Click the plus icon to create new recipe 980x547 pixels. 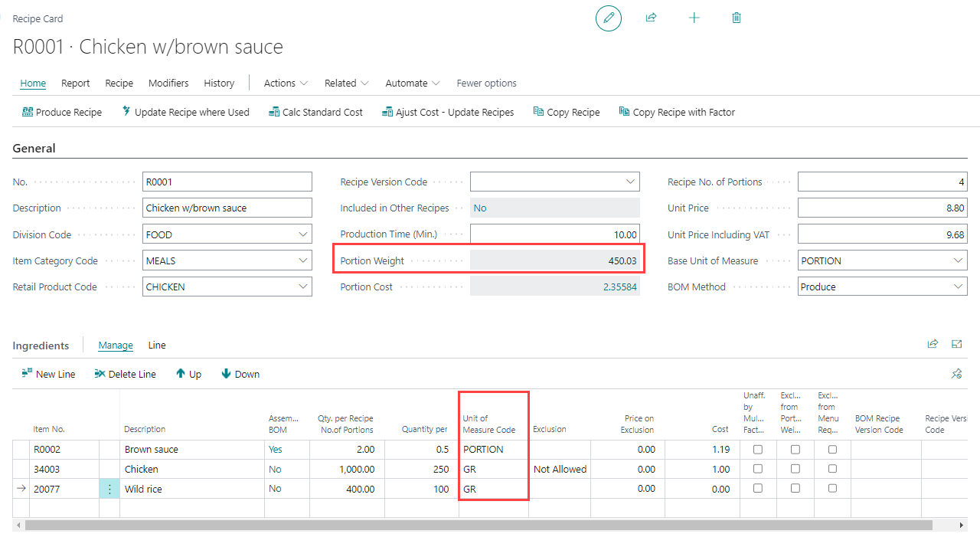(x=694, y=18)
